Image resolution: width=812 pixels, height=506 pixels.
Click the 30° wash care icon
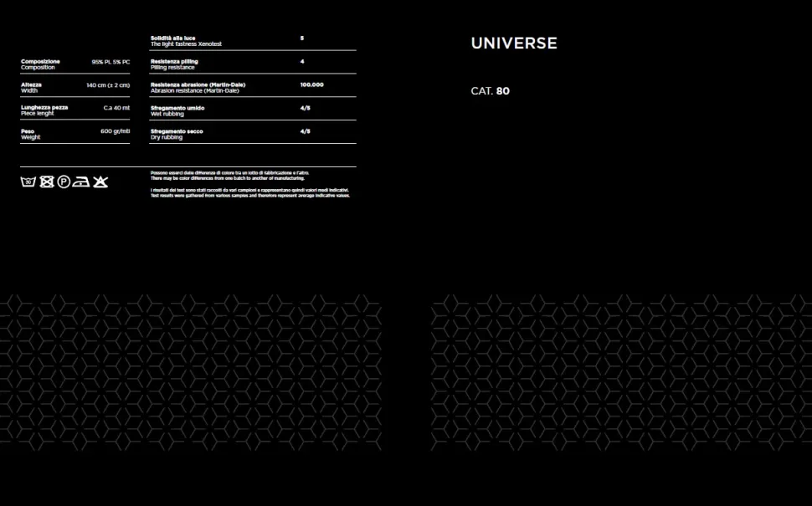click(x=27, y=181)
